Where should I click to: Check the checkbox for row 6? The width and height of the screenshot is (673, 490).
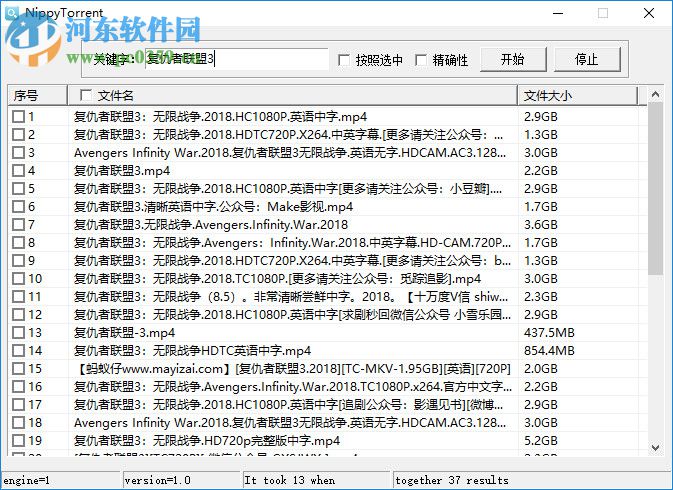pos(18,207)
